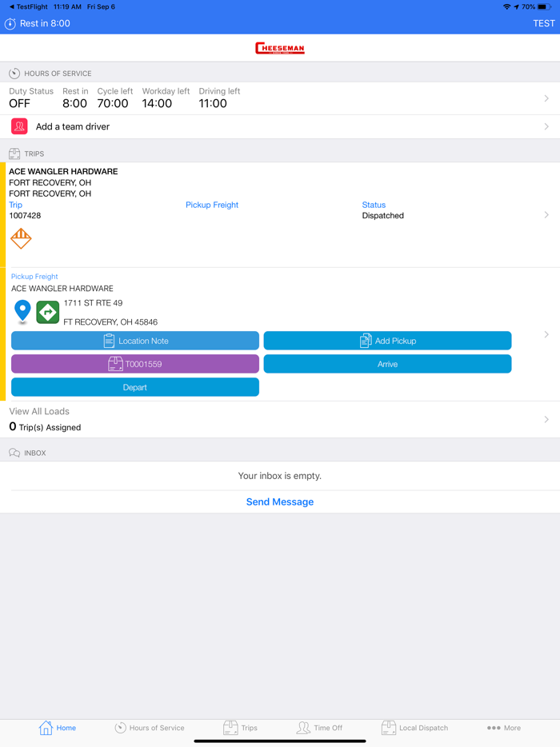Open the Local Dispatch tab
This screenshot has width=560, height=747.
click(414, 728)
